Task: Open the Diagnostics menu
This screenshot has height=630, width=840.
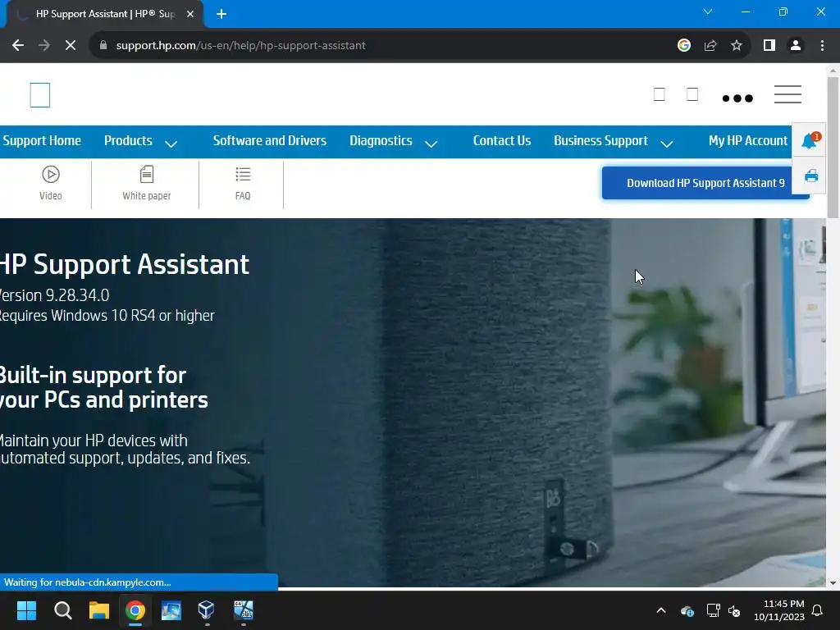Action: click(x=381, y=141)
